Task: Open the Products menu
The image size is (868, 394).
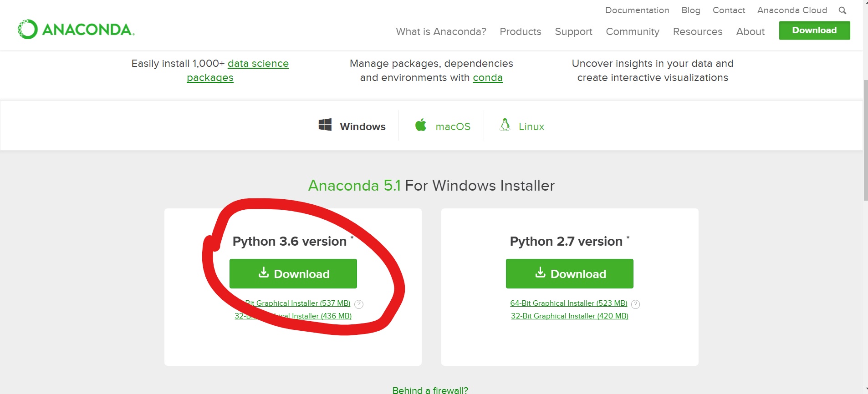Action: click(x=520, y=31)
